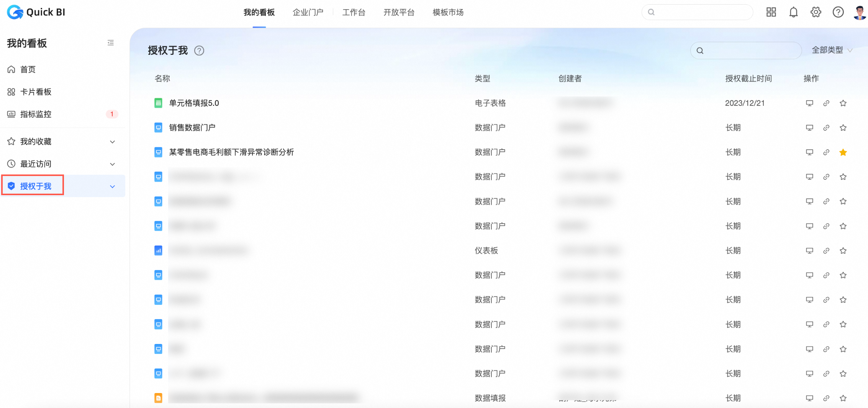Favorite 销售数据门户 with the star
868x408 pixels.
click(x=843, y=128)
